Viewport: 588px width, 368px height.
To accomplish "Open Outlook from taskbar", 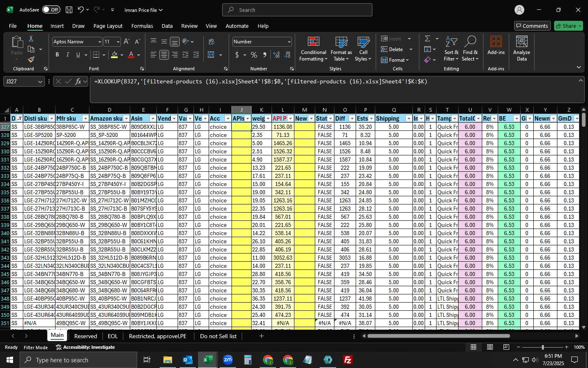I will (188, 360).
